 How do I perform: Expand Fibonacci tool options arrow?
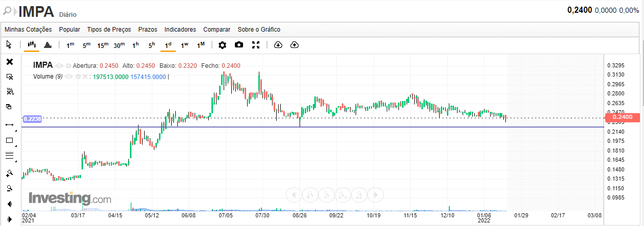click(16, 162)
